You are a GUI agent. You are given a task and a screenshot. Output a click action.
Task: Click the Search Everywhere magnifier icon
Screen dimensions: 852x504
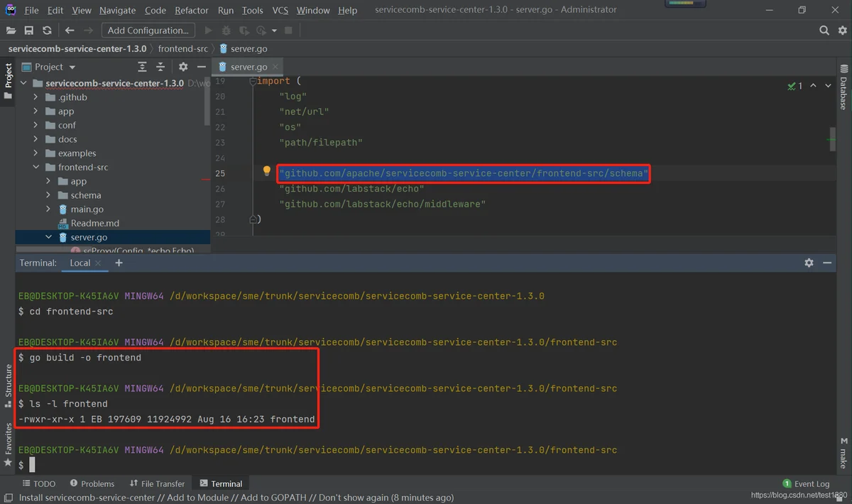(x=824, y=31)
